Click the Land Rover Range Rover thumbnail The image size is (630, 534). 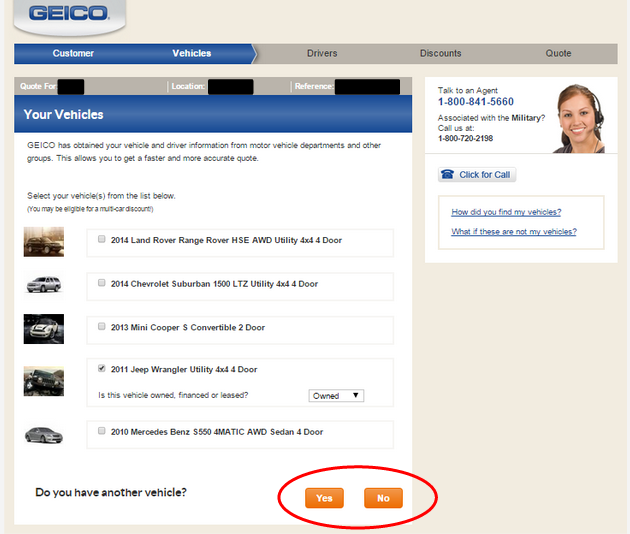(44, 242)
